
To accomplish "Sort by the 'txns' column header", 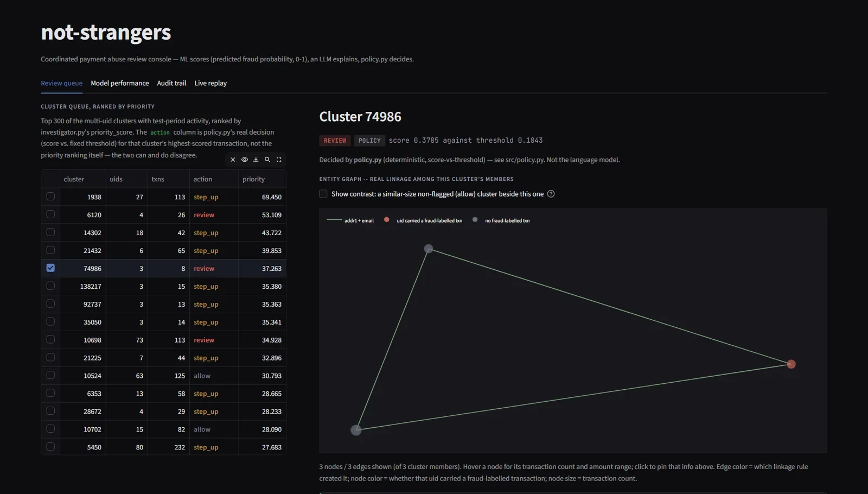I will coord(168,179).
